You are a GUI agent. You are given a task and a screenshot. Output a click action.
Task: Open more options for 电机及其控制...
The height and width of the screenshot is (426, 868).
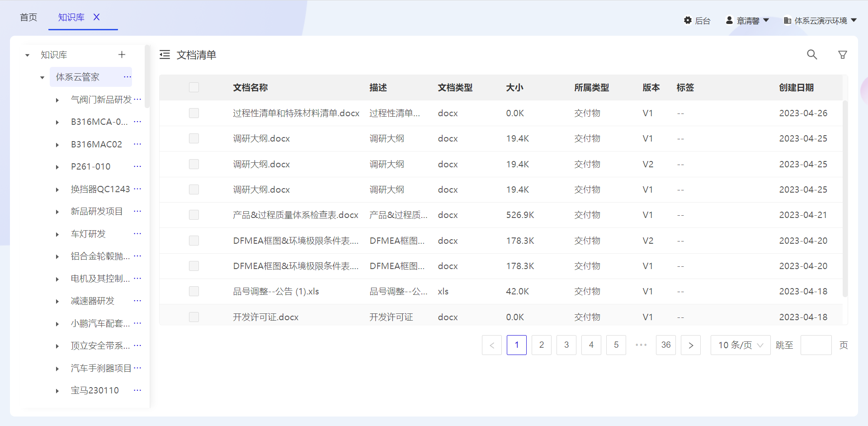pyautogui.click(x=138, y=278)
